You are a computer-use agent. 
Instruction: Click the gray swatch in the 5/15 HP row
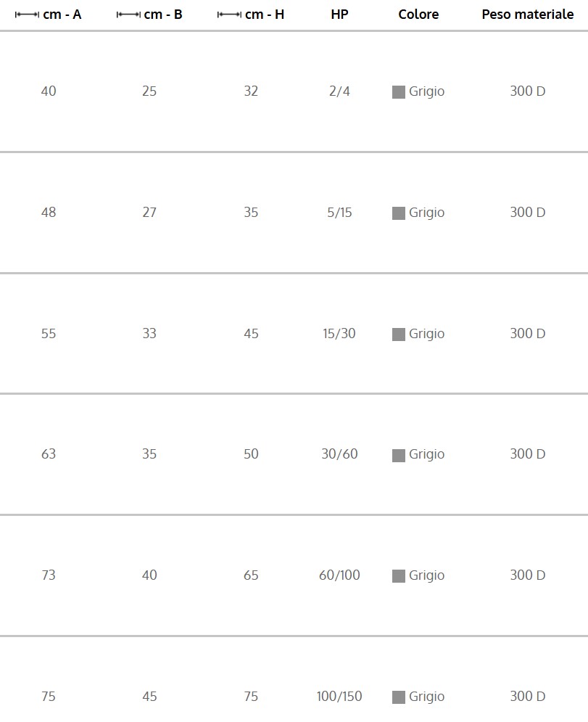399,213
